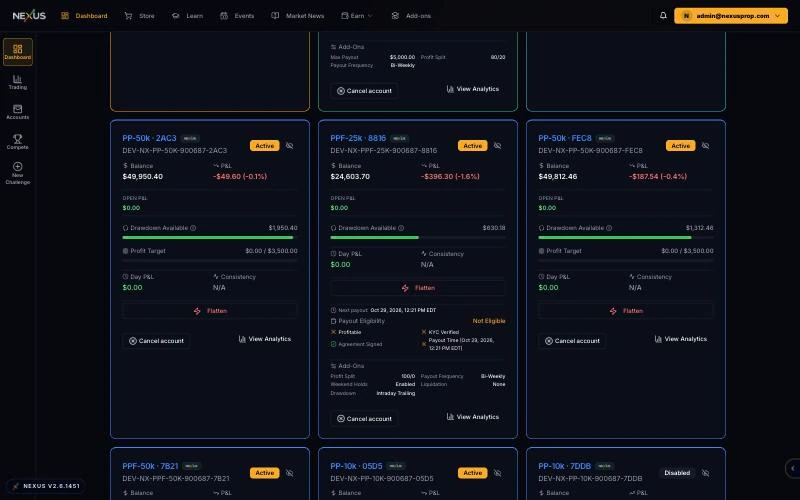View Analytics for PPF-25k 8816
The image size is (800, 500).
[473, 417]
